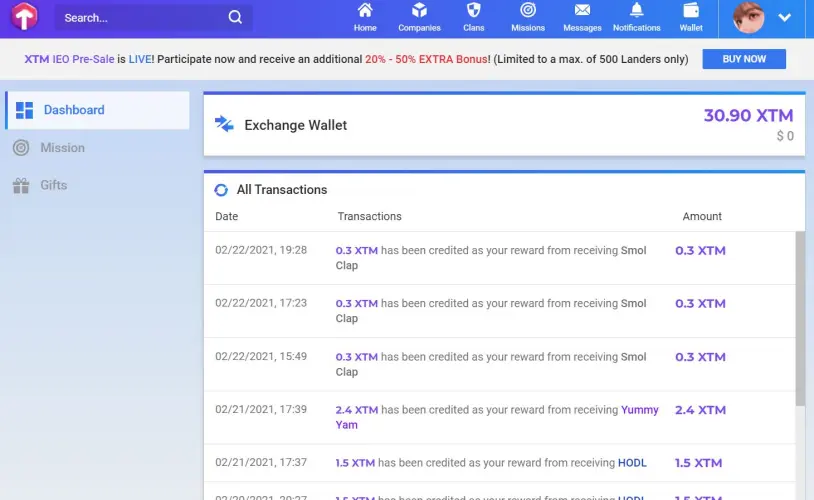Click the $ 0 balance value
The image size is (814, 500).
pos(785,136)
